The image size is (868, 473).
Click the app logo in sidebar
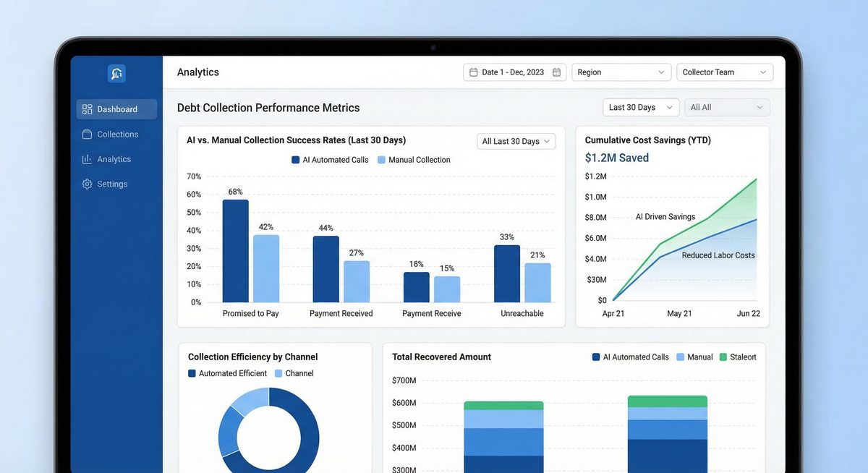point(116,73)
